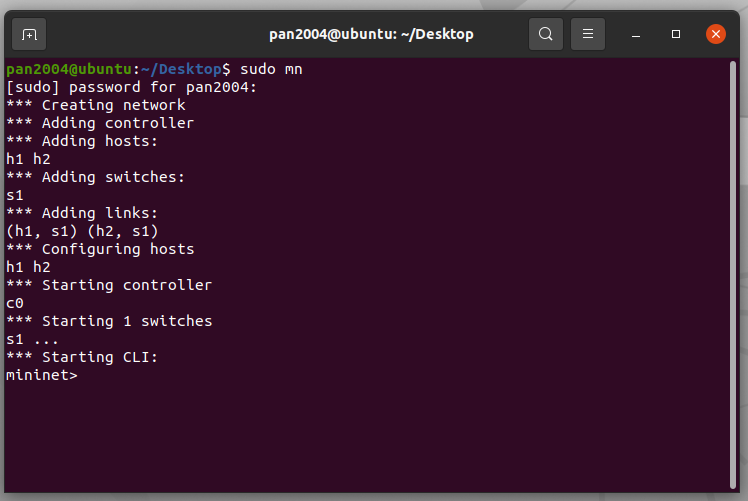
Task: Click the terminal vertical scrollbar
Action: point(733,274)
